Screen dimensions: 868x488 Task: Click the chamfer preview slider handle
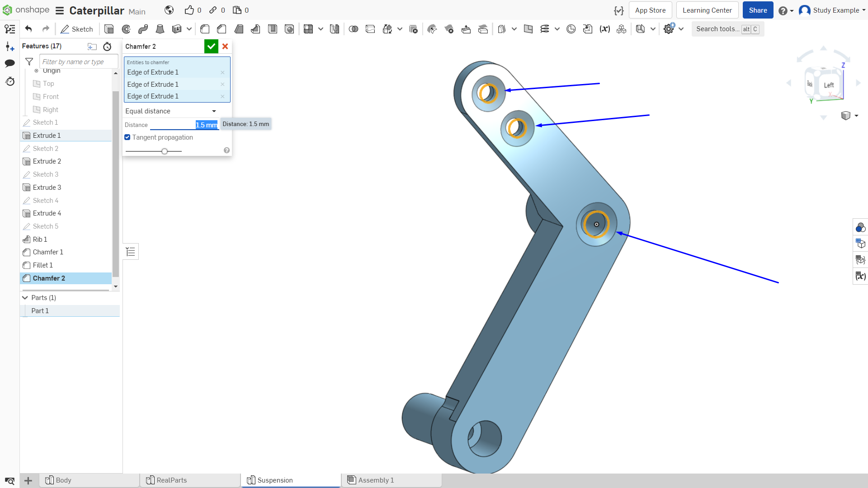pos(165,151)
